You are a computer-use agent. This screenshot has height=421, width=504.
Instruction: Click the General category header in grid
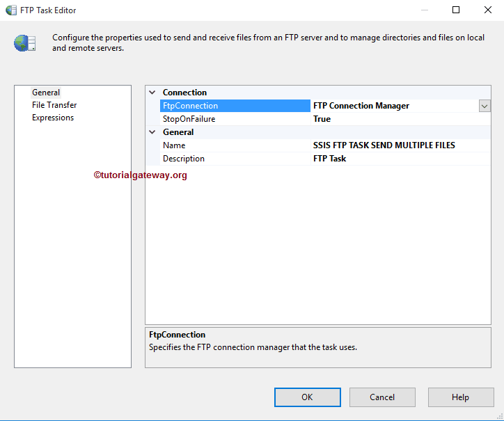178,132
